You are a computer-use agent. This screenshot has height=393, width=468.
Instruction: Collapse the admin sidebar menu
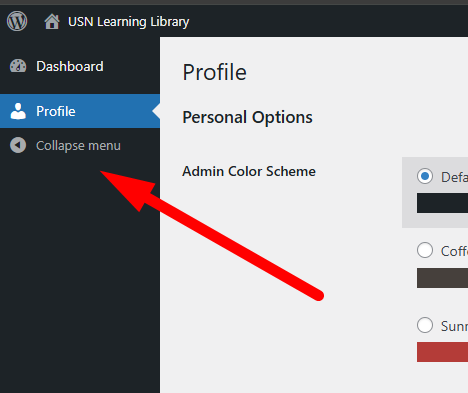pos(80,145)
